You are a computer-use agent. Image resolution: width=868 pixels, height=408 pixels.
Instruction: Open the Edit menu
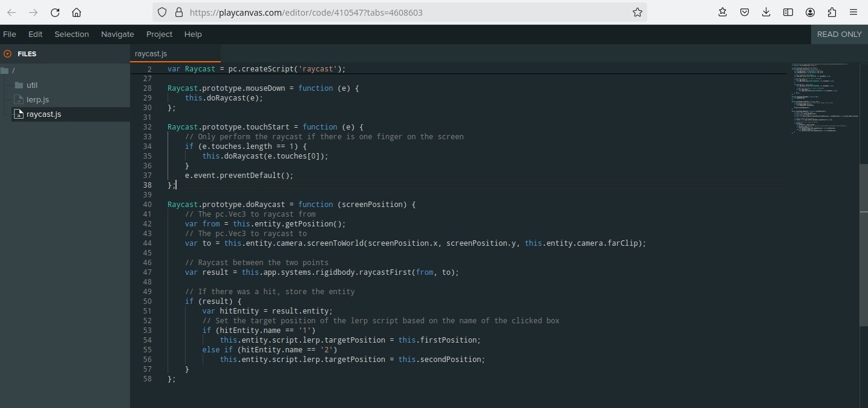(35, 34)
